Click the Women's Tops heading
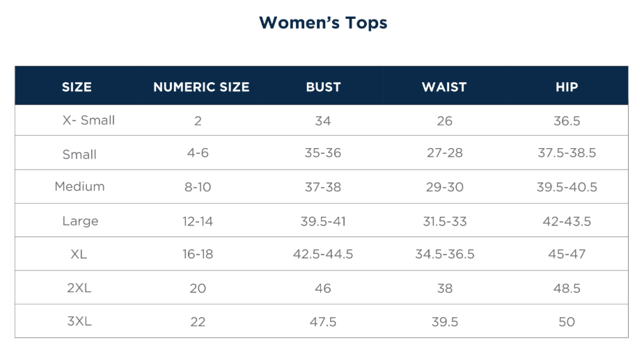This screenshot has height=352, width=644. (322, 22)
